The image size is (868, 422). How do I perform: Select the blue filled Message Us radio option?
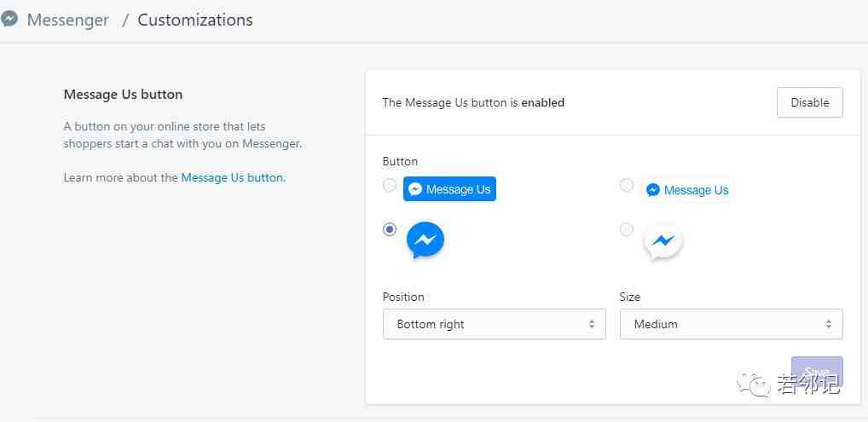click(390, 185)
